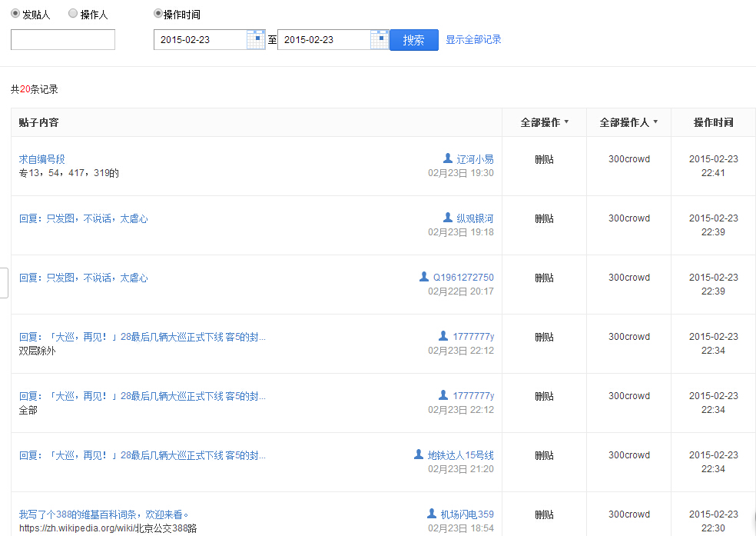Screen dimensions: 756x536
Task: Click user icon beside 纵观银河
Action: coord(447,218)
